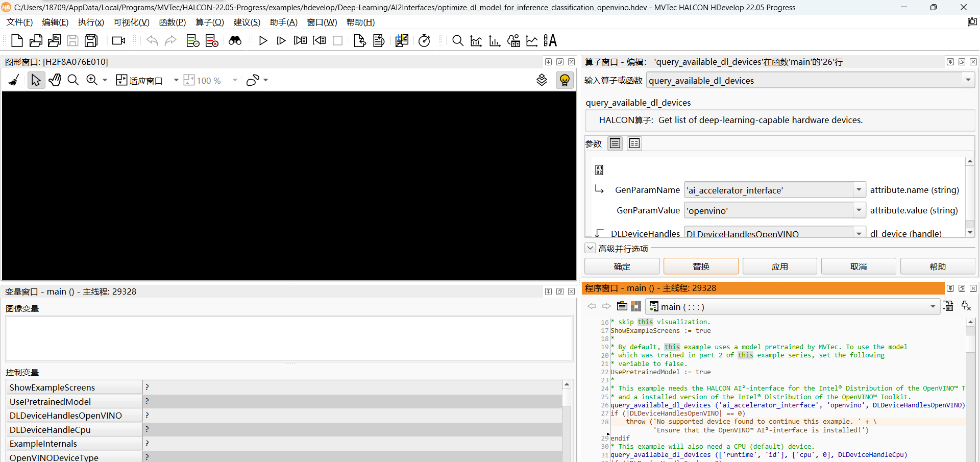Viewport: 980px width, 462px height.
Task: Click the procedure interface editor icon in program window
Action: (948, 306)
